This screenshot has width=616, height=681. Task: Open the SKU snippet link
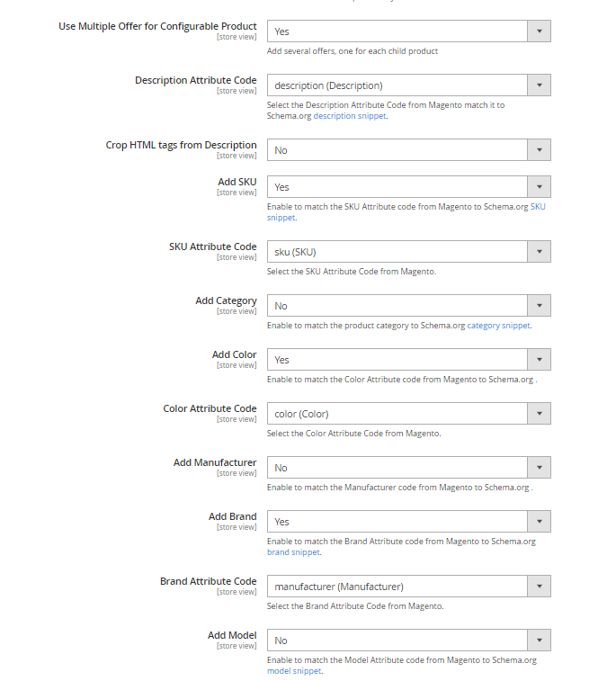pyautogui.click(x=537, y=207)
